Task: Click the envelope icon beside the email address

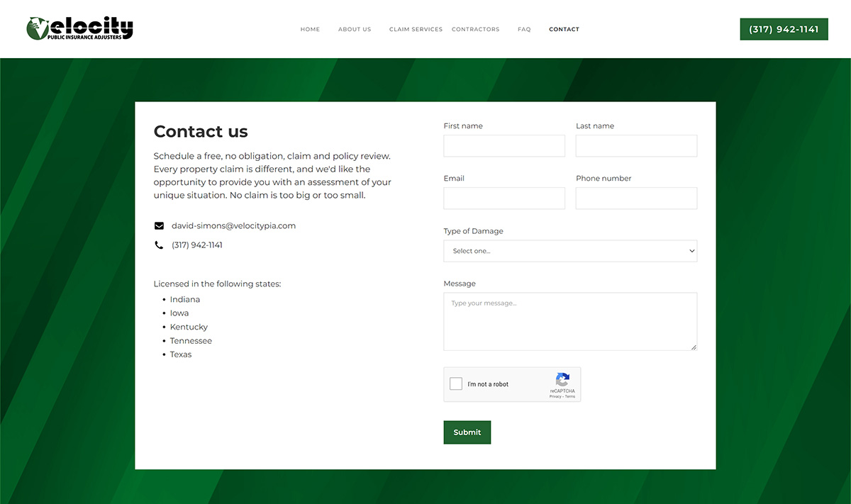Action: point(159,225)
